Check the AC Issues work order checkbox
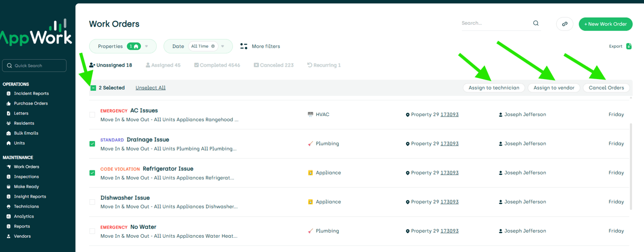 [x=92, y=115]
